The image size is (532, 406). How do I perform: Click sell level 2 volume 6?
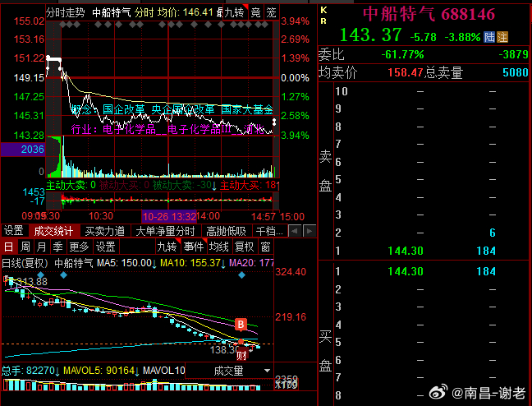click(x=493, y=233)
